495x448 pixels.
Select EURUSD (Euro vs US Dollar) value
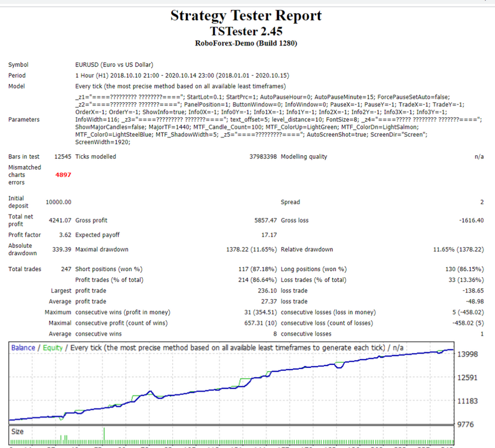(114, 65)
